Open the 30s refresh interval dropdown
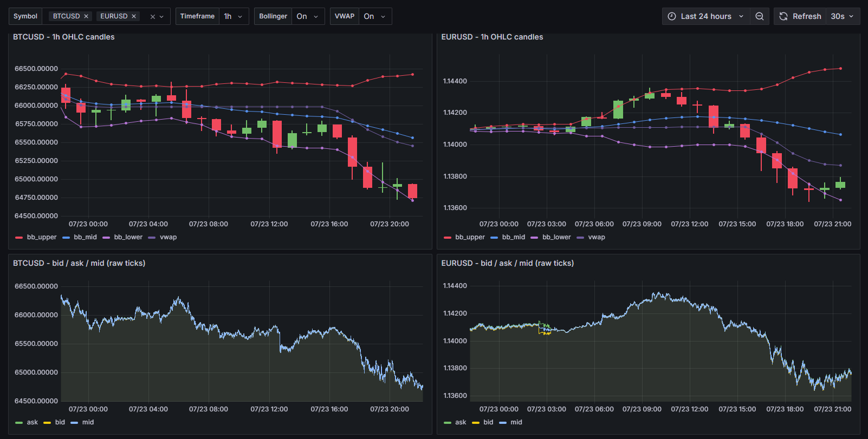This screenshot has height=439, width=868. click(843, 16)
